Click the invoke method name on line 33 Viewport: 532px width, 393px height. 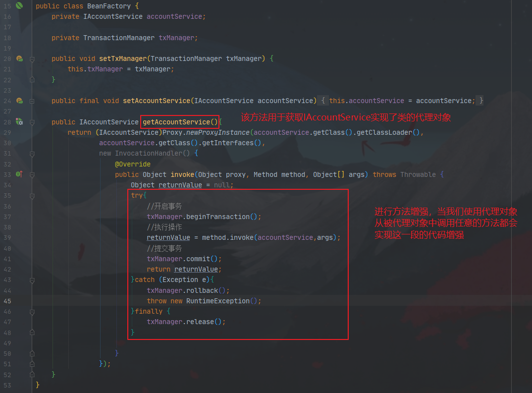click(182, 174)
